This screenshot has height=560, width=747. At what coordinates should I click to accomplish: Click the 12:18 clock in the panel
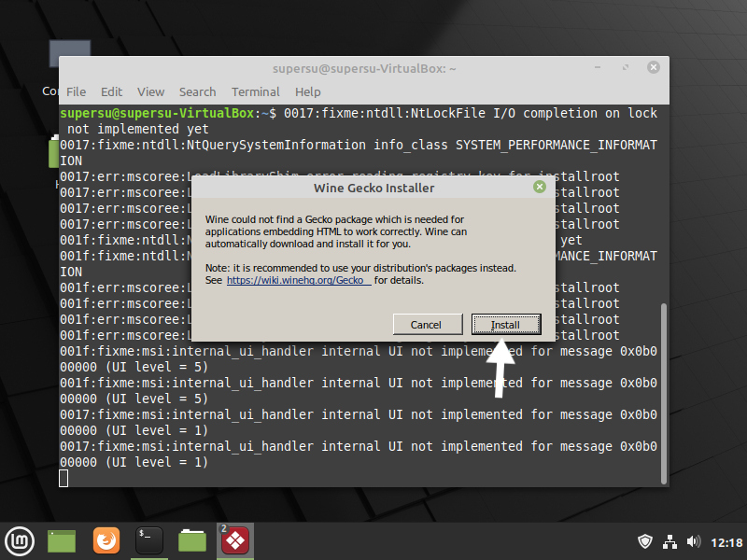(x=726, y=542)
